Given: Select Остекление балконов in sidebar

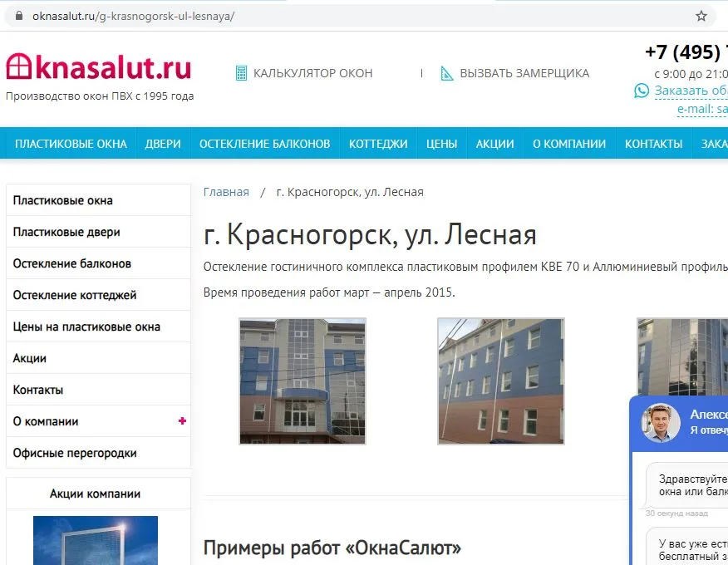Looking at the screenshot, I should point(98,263).
